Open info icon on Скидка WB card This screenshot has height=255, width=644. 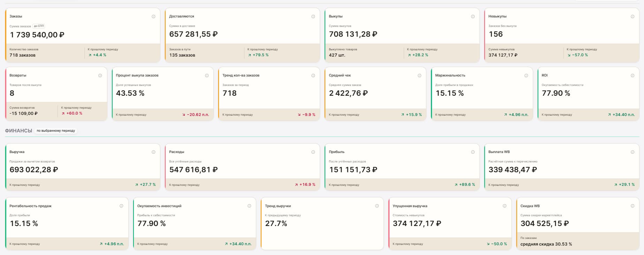632,206
